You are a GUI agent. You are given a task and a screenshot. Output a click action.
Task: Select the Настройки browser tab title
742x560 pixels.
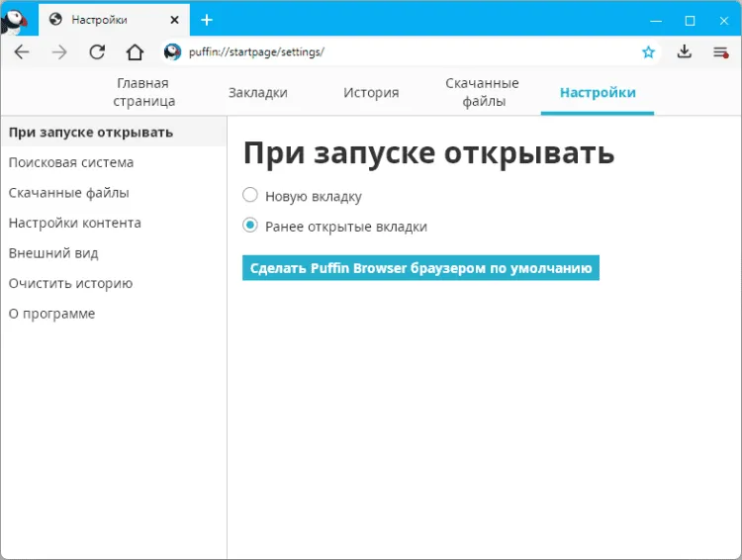click(x=99, y=20)
